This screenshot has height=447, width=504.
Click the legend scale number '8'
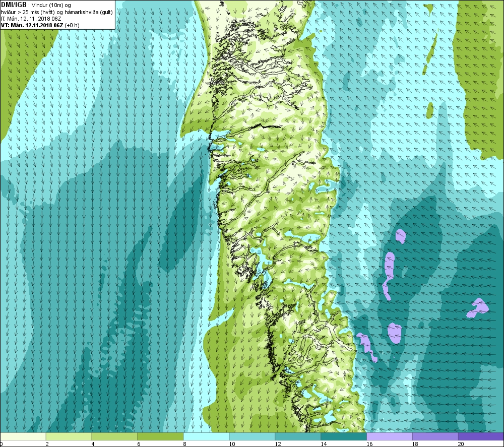click(x=184, y=444)
